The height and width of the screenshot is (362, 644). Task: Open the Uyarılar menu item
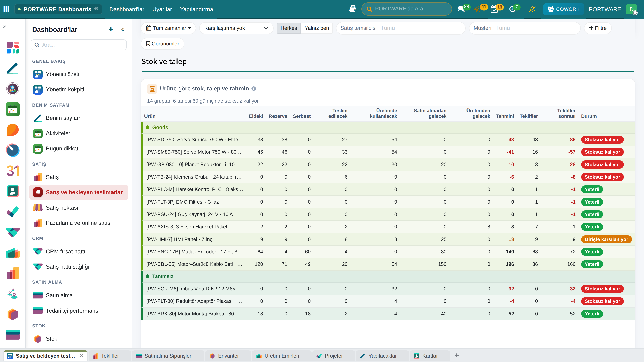coord(162,9)
